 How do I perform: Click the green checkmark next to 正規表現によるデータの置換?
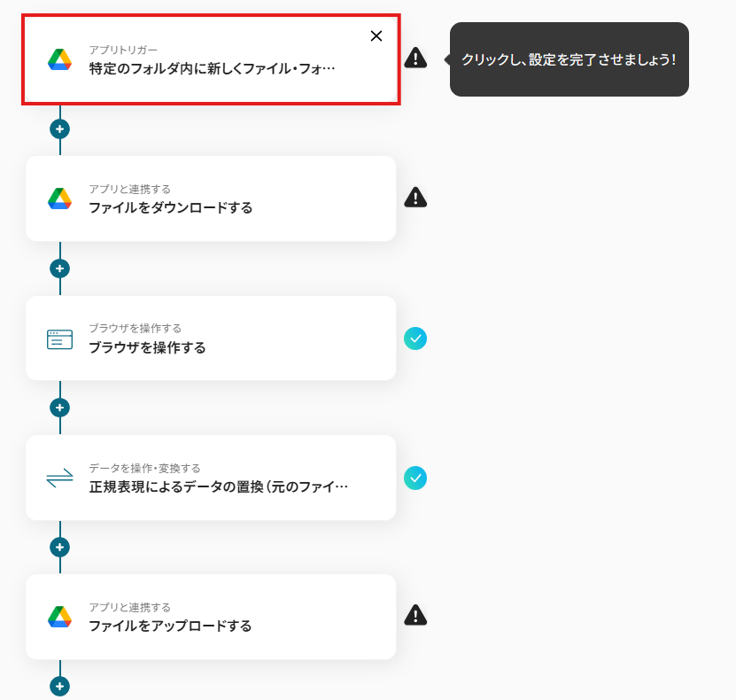(x=415, y=478)
